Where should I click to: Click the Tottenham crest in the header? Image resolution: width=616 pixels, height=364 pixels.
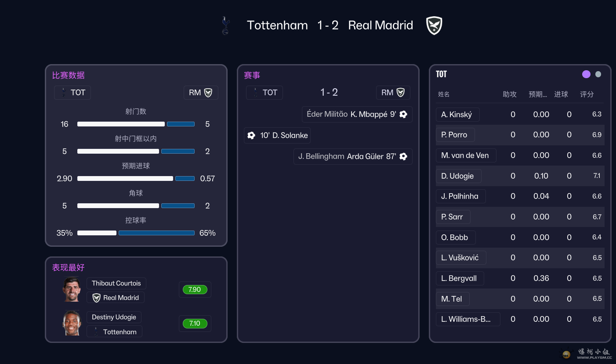tap(225, 25)
